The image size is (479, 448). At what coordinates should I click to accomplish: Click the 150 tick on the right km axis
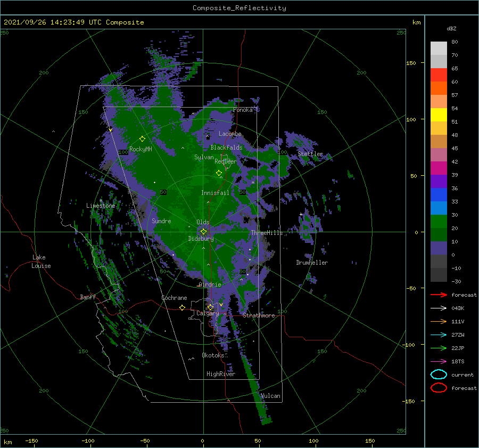click(411, 63)
